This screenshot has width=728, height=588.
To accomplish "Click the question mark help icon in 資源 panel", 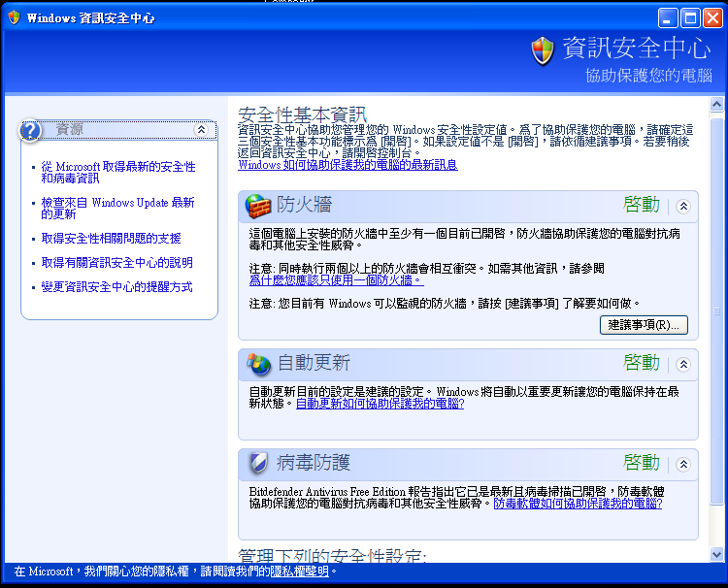I will point(30,130).
